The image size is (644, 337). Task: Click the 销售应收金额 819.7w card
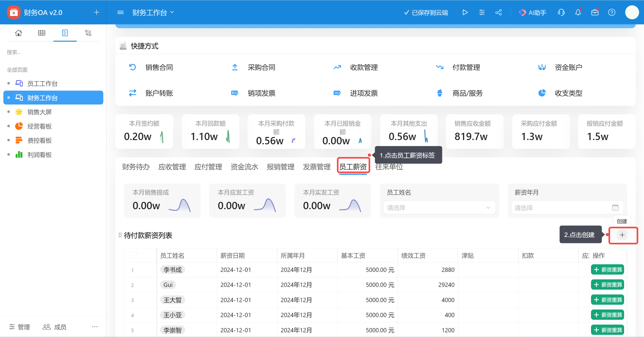[x=474, y=132]
